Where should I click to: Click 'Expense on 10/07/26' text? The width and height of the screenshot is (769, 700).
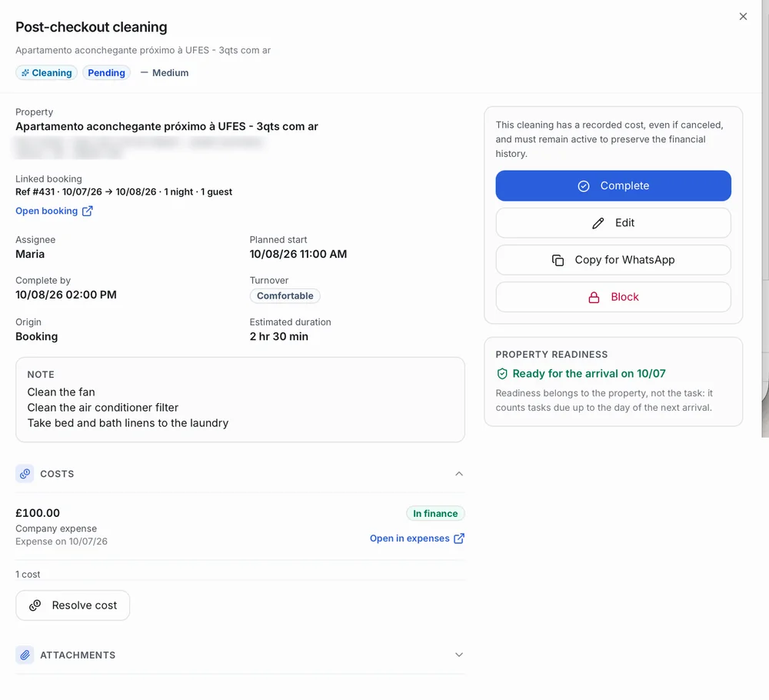pyautogui.click(x=62, y=541)
